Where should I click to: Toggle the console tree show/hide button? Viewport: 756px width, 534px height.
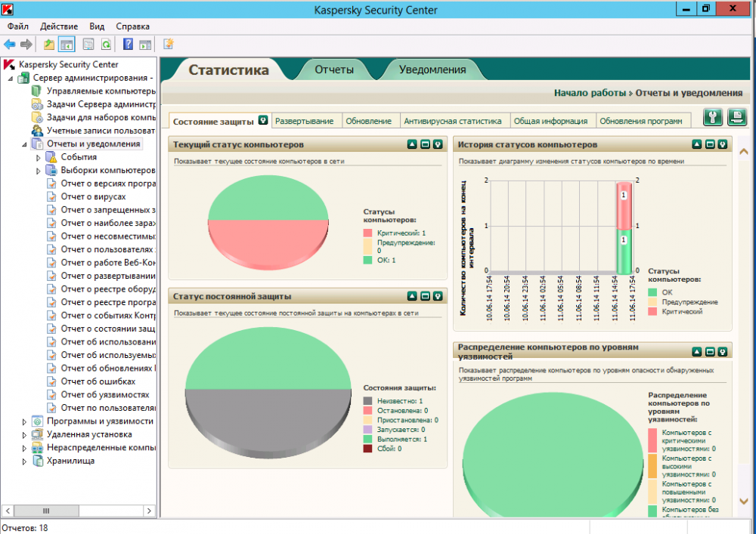click(x=67, y=45)
